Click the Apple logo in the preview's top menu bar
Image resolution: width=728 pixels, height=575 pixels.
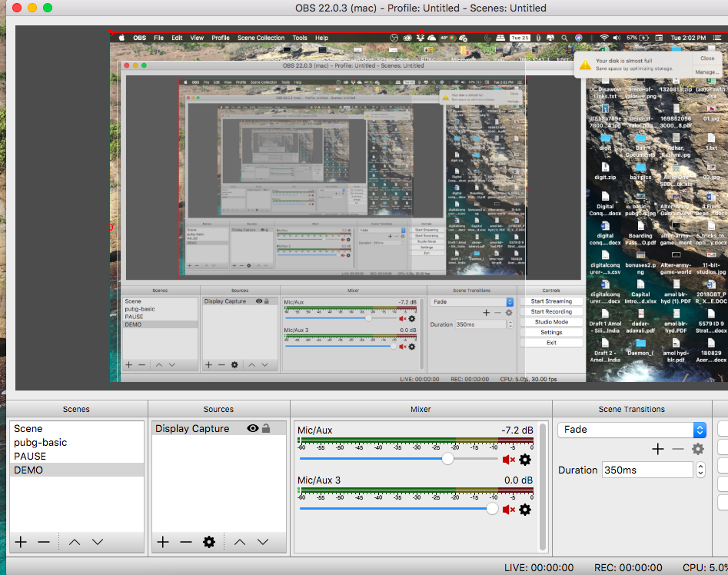(121, 38)
